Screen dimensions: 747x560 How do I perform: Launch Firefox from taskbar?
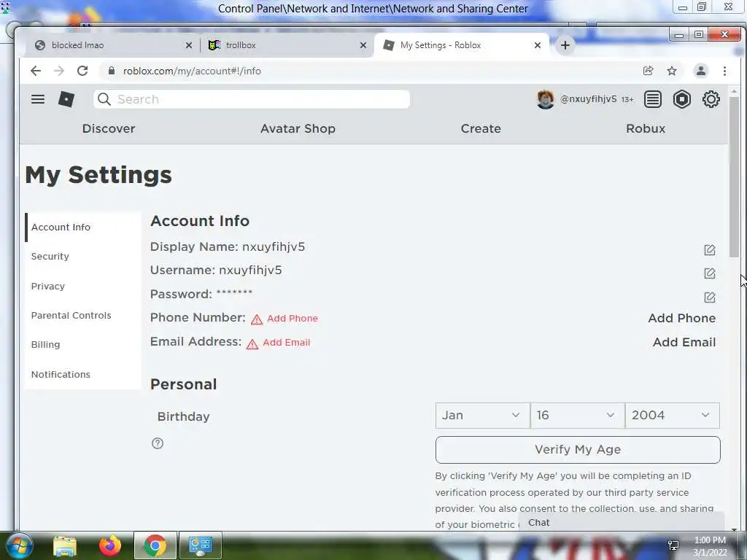[x=110, y=545]
